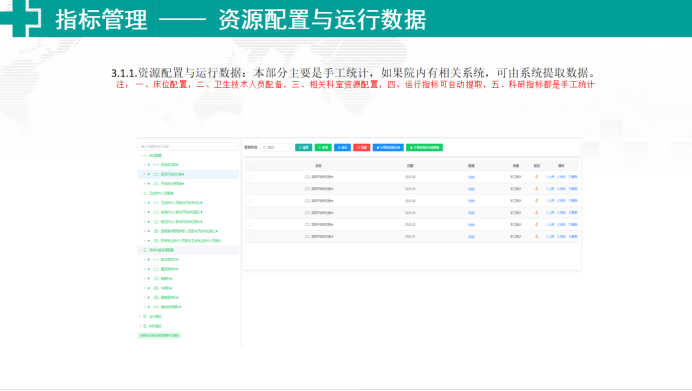Open the blue value link in the 2023-04 row
This screenshot has height=391, width=692.
click(x=471, y=201)
